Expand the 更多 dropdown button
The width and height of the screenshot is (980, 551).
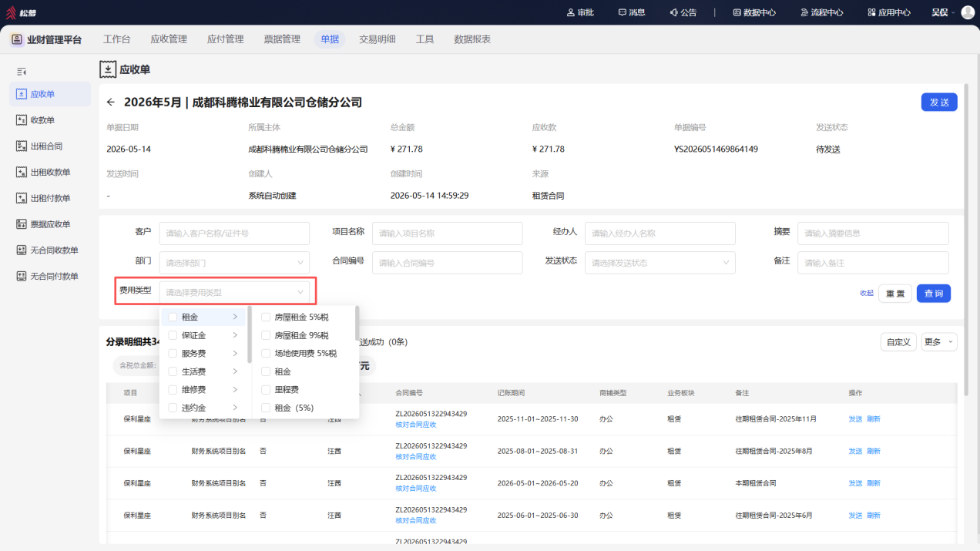(938, 342)
